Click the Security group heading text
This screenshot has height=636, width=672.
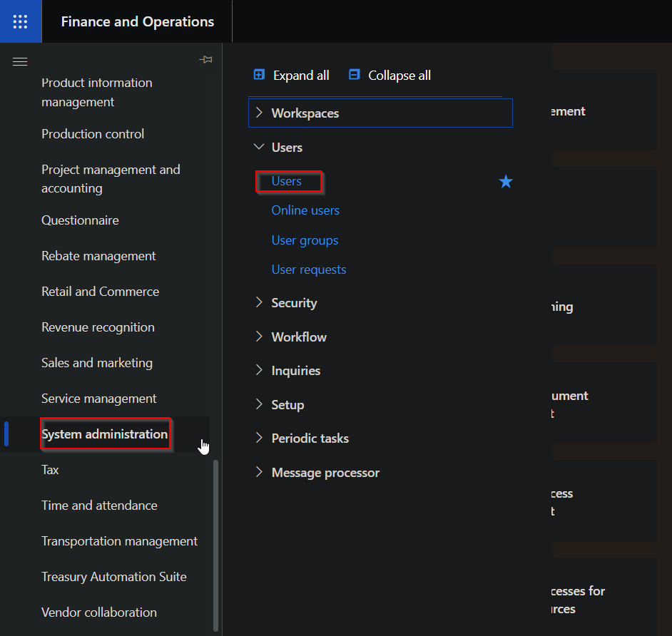[294, 303]
